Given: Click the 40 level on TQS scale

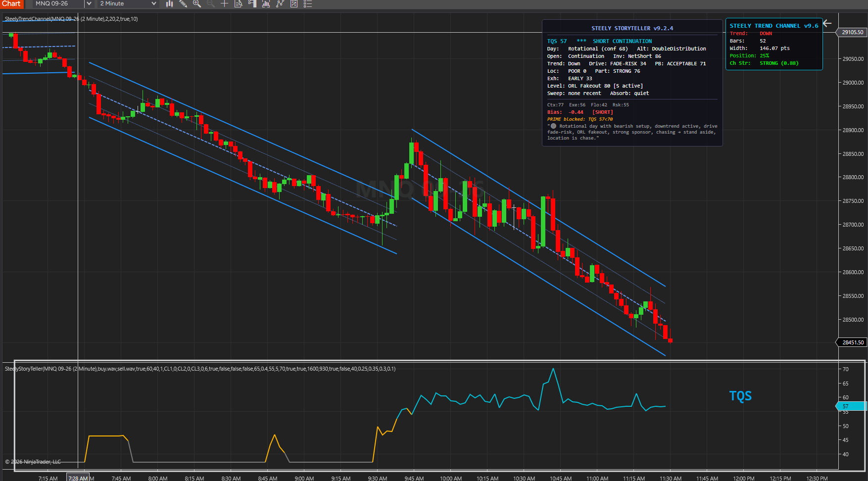Looking at the screenshot, I should [x=846, y=454].
